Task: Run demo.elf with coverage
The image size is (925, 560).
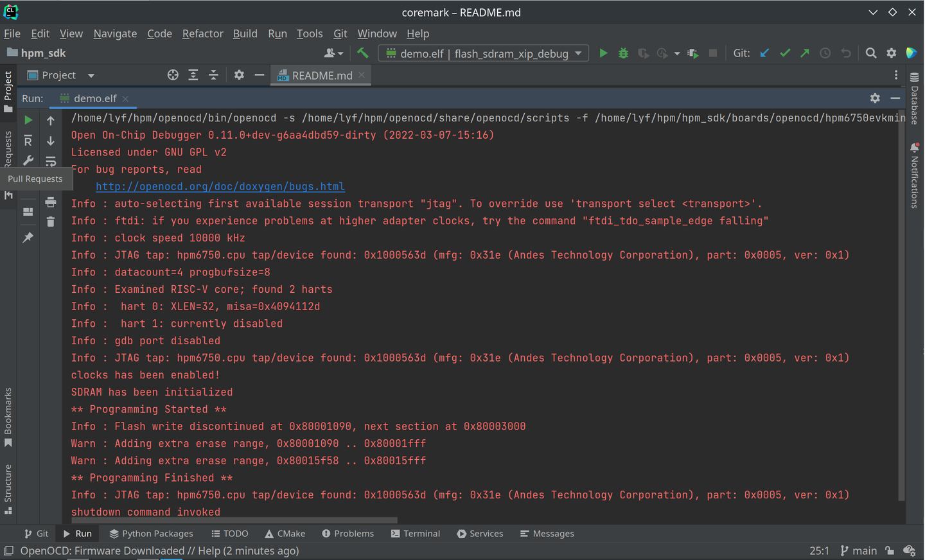Action: click(x=643, y=53)
